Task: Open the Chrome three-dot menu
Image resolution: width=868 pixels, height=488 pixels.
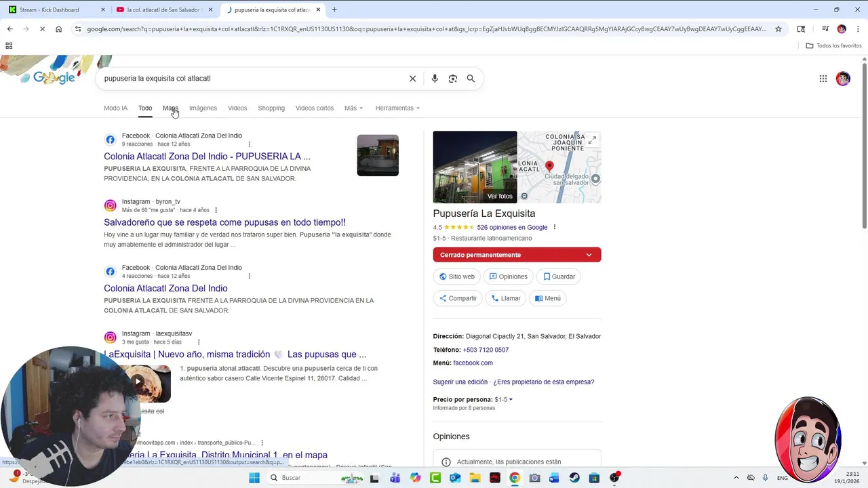Action: [x=857, y=29]
